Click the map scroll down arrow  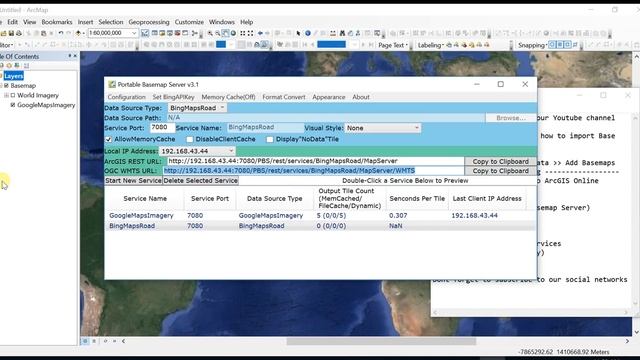pyautogui.click(x=636, y=332)
